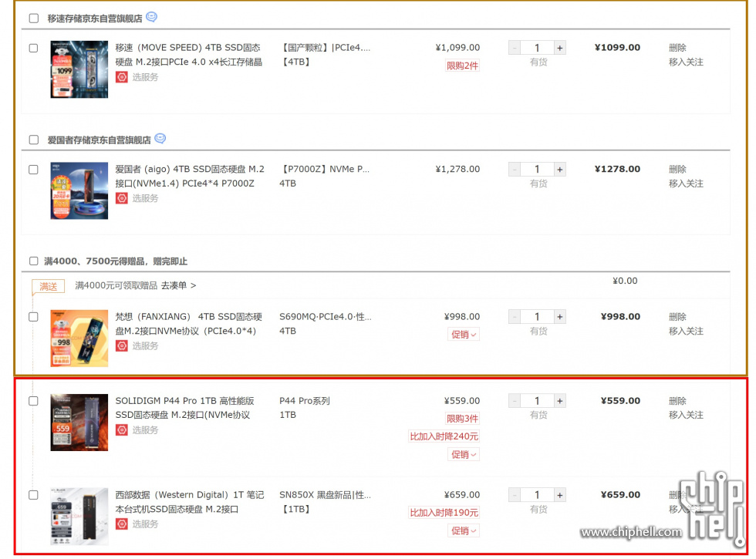Viewport: 756px width, 559px height.
Task: Check the FANXIANG 4TB SSD item
Action: coord(33,317)
